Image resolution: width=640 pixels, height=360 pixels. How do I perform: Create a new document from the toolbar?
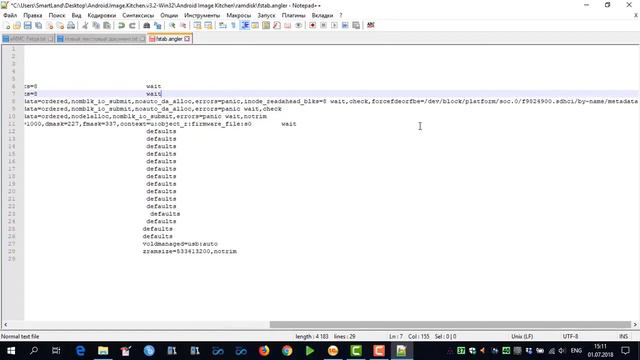click(x=7, y=25)
